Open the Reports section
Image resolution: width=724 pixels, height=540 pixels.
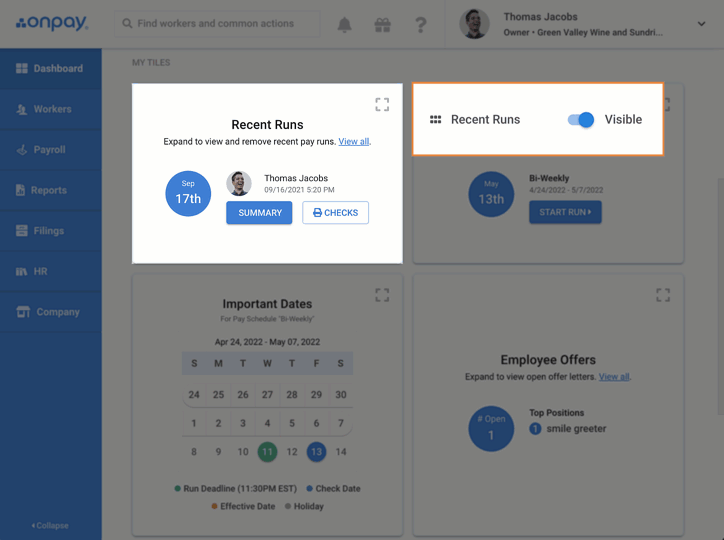[x=48, y=190]
